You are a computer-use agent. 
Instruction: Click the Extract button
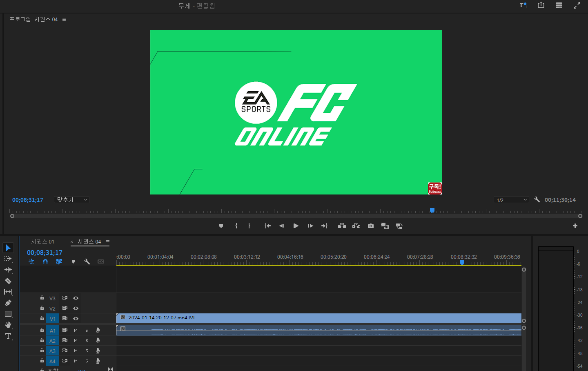(x=356, y=226)
